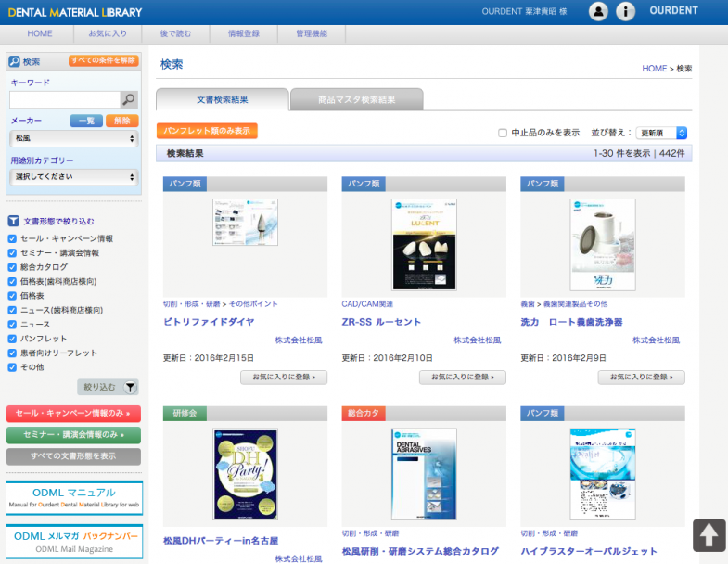Click CAD/CAM関連 category link
Screen dimensions: 728x564
pos(367,304)
